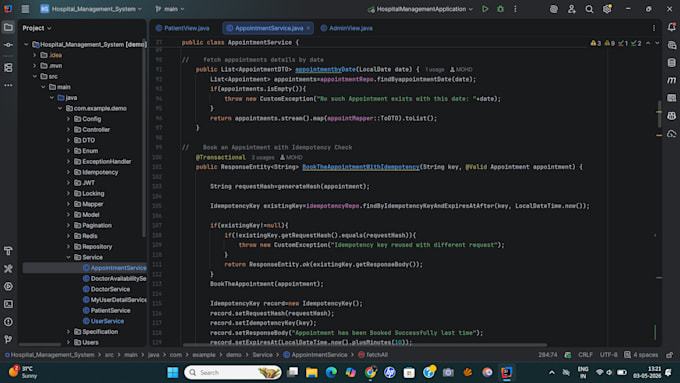
Task: Start debugging with the bug icon
Action: pyautogui.click(x=500, y=9)
